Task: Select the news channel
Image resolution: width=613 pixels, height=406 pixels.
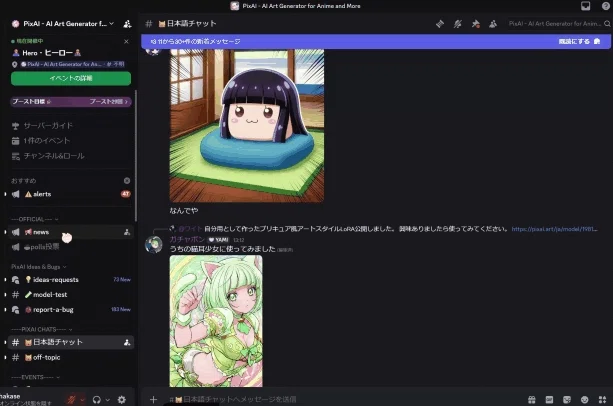Action: pyautogui.click(x=71, y=232)
